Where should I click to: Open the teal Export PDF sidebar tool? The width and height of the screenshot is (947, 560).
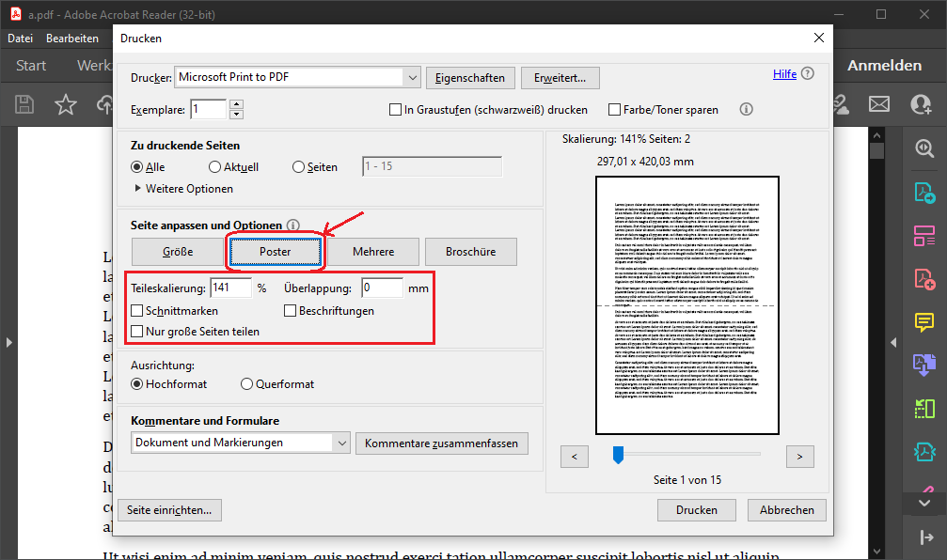point(924,193)
